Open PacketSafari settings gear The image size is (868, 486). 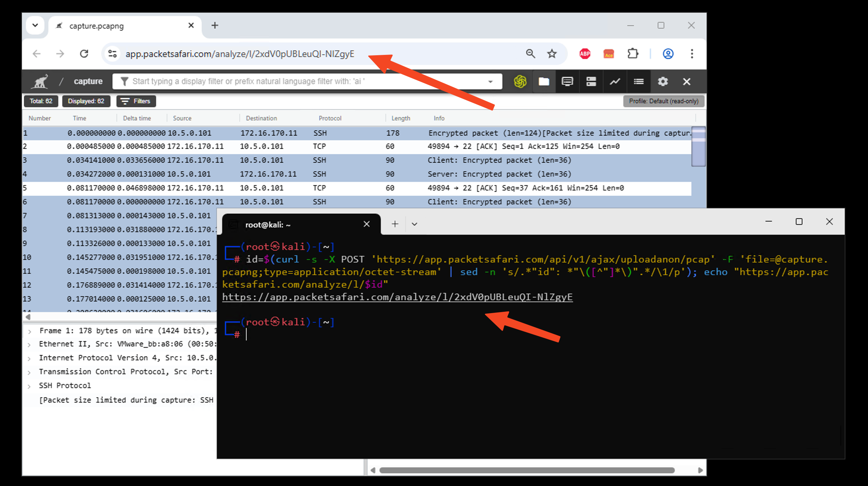click(x=662, y=81)
